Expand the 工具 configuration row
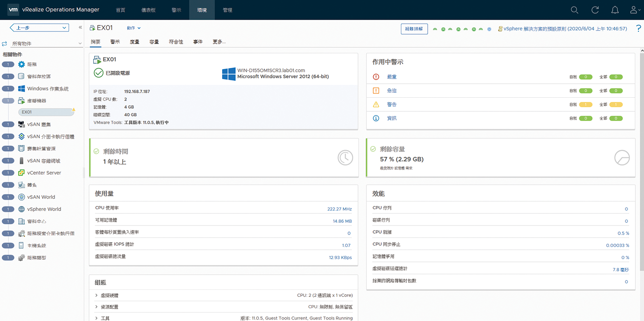The height and width of the screenshot is (321, 644). click(x=97, y=318)
